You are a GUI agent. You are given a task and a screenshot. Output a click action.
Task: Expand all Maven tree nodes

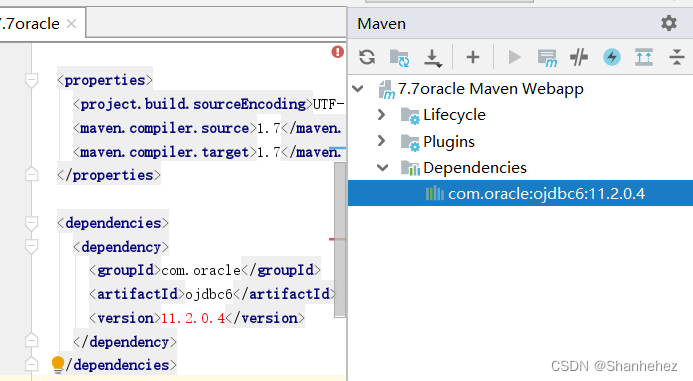[x=644, y=57]
